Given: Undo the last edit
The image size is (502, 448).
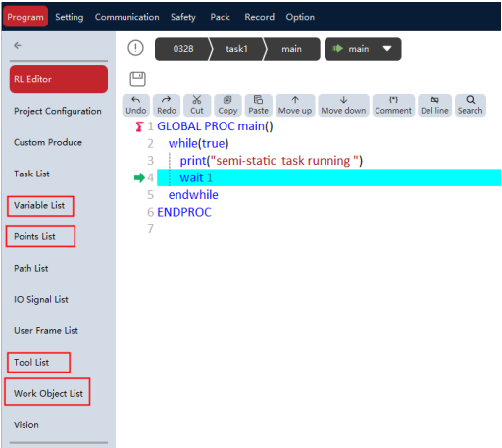Looking at the screenshot, I should click(136, 105).
